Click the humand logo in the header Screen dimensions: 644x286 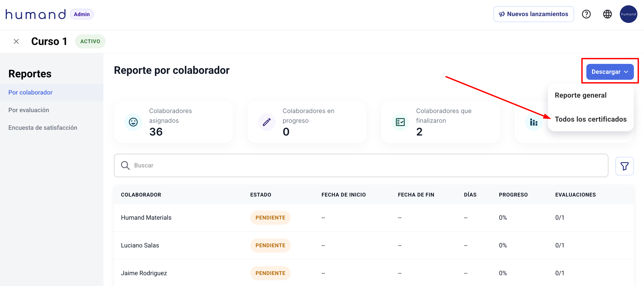[x=36, y=14]
